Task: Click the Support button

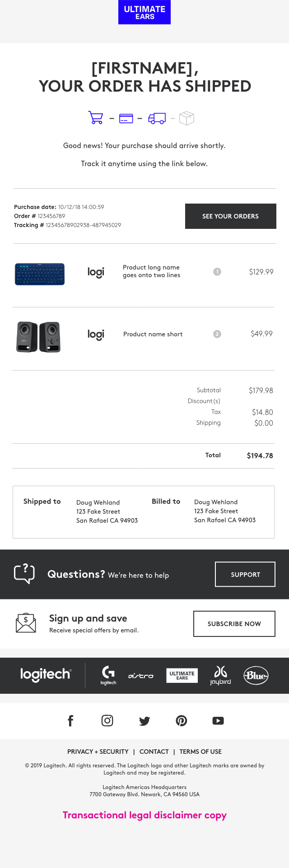Action: coord(245,574)
